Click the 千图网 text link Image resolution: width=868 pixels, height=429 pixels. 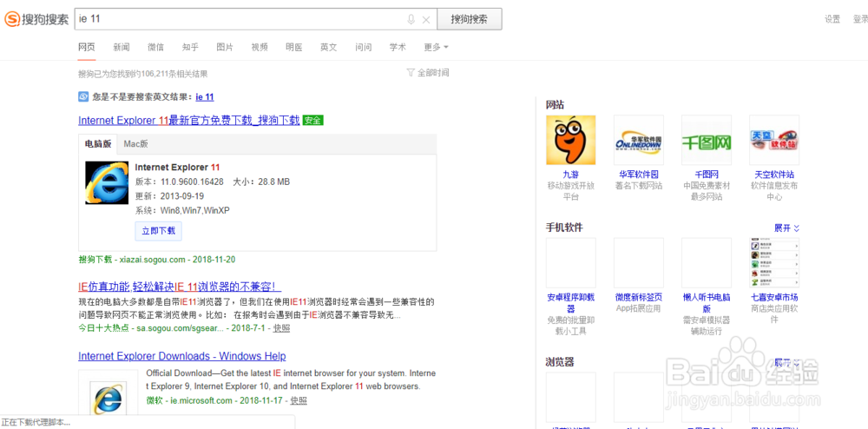[707, 175]
